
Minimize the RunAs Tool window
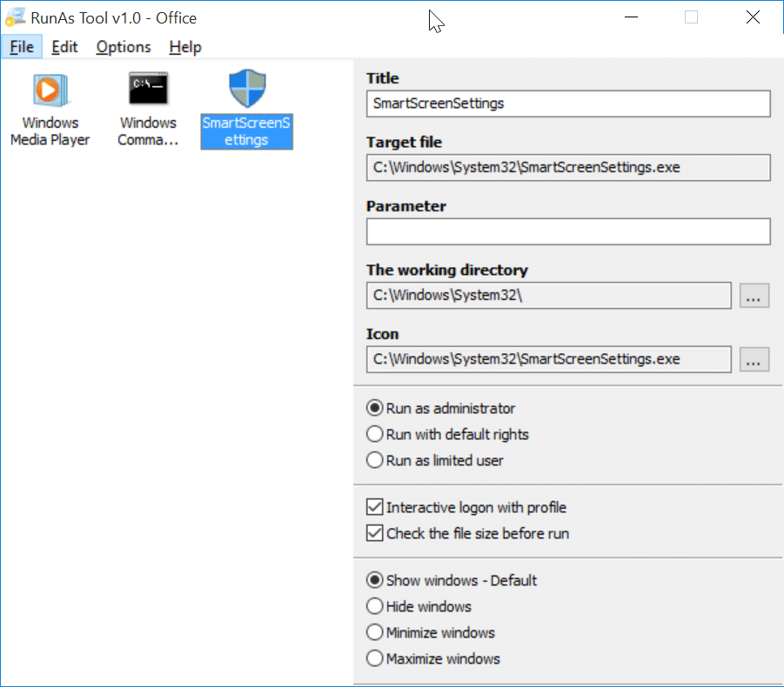point(631,17)
